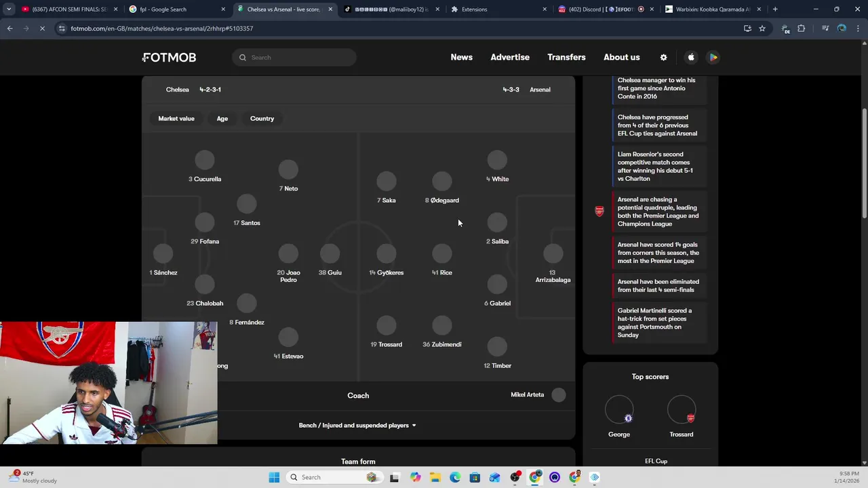Image resolution: width=868 pixels, height=488 pixels.
Task: Click the Google Play store icon
Action: (713, 58)
